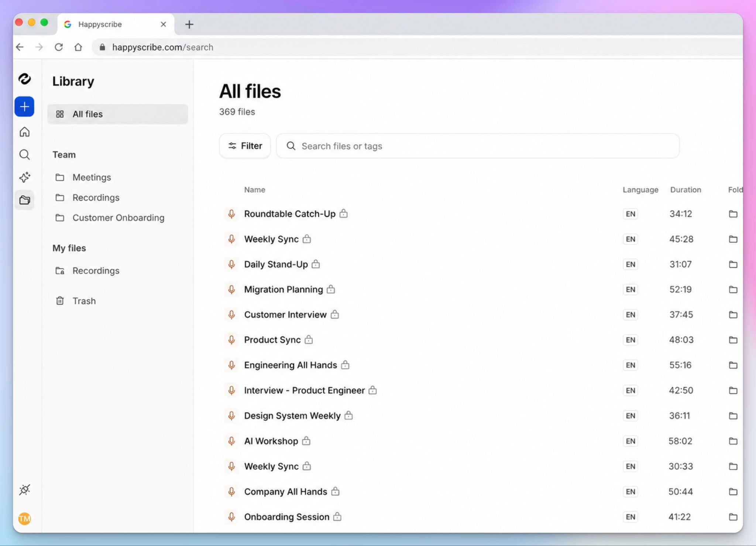Click the 369 files count text
This screenshot has height=546, width=756.
pyautogui.click(x=237, y=112)
